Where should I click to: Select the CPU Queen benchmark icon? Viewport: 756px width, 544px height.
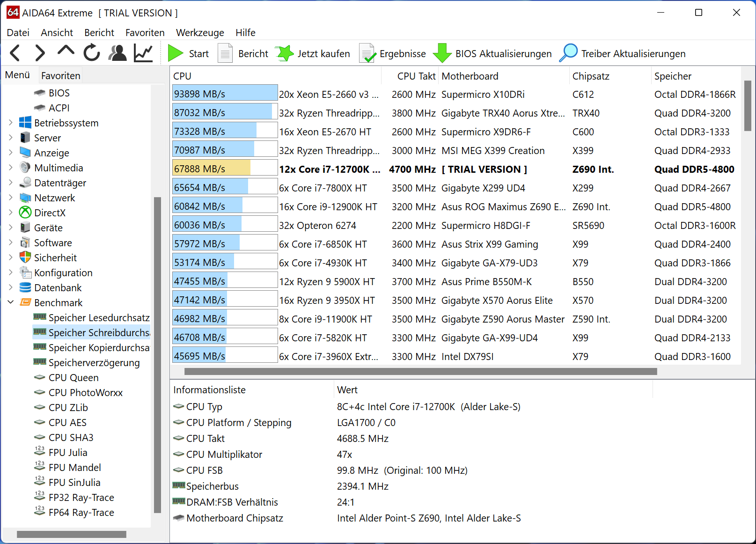pos(39,377)
